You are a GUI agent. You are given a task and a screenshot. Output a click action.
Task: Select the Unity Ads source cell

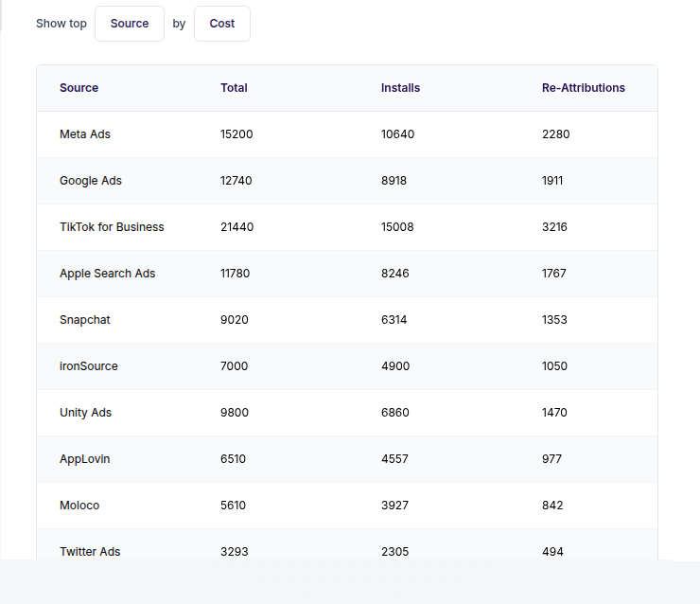pyautogui.click(x=86, y=413)
